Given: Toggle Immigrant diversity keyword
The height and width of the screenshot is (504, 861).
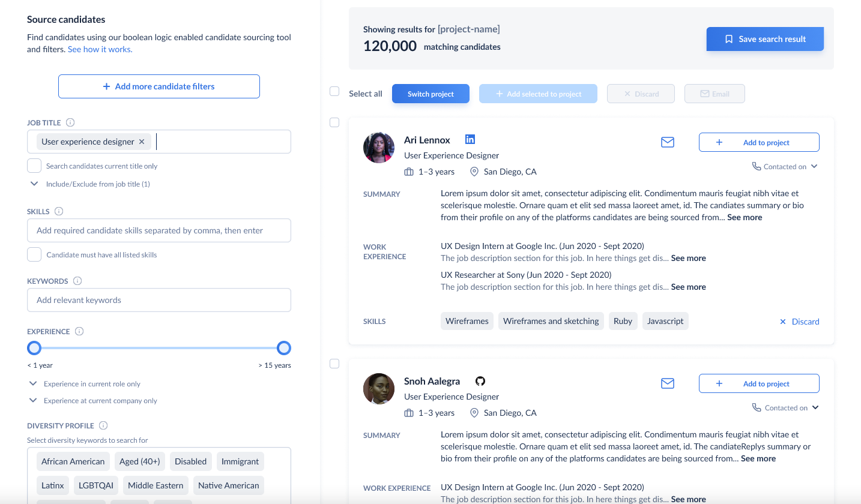Looking at the screenshot, I should [x=240, y=461].
